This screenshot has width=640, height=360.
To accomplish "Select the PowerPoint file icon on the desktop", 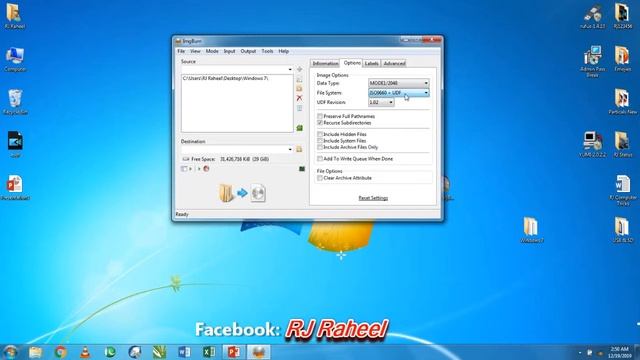I will coord(15,188).
